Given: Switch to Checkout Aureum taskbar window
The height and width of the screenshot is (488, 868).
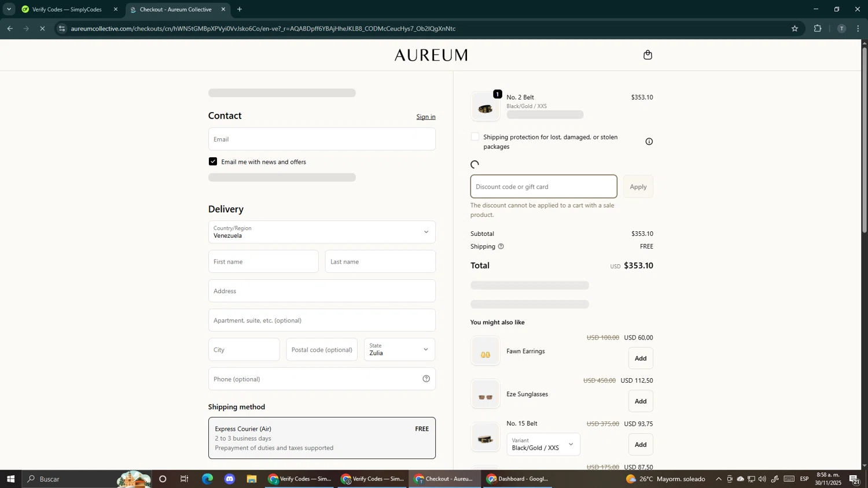Looking at the screenshot, I should (x=446, y=479).
